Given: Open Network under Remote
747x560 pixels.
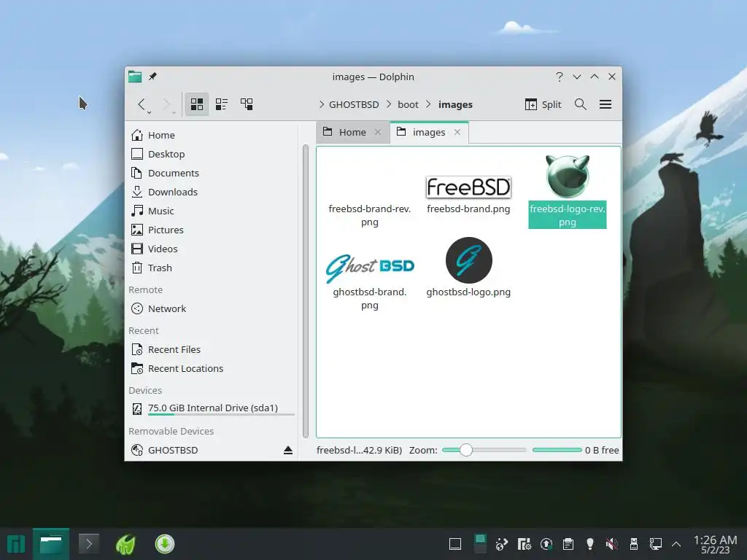Looking at the screenshot, I should tap(212, 308).
